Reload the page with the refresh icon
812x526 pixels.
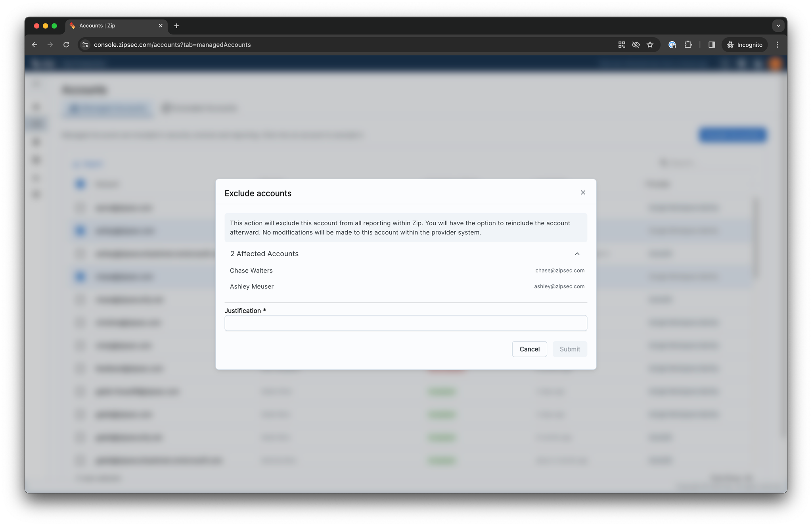pyautogui.click(x=66, y=45)
